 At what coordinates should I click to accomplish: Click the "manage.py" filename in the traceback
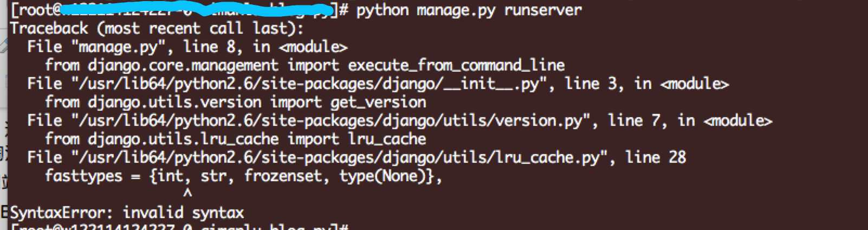[118, 47]
